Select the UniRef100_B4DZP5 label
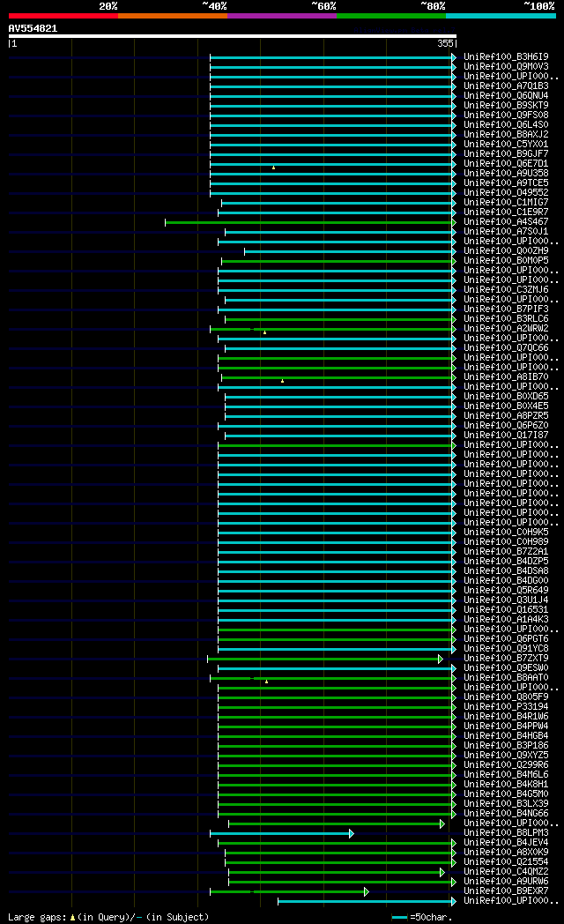564x924 pixels. pos(506,562)
